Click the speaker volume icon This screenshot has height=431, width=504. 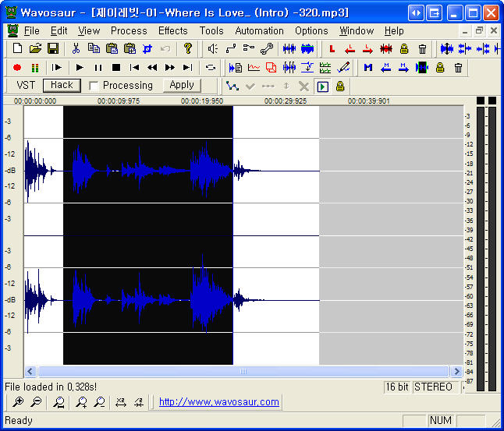(x=213, y=48)
